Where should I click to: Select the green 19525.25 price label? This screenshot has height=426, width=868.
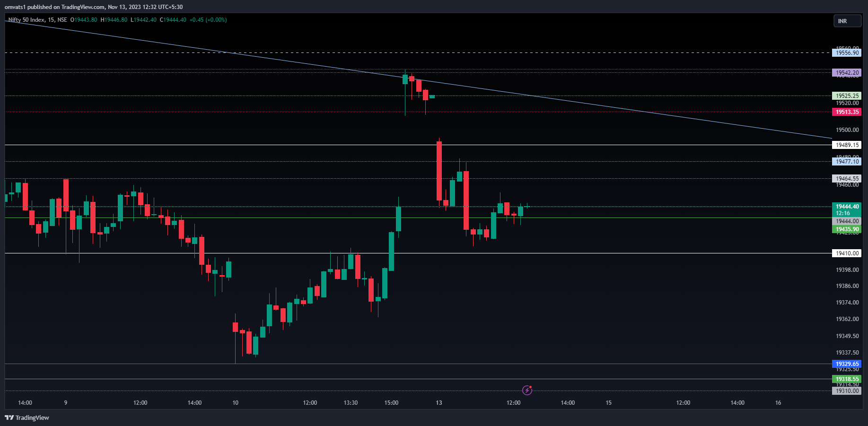coord(847,96)
